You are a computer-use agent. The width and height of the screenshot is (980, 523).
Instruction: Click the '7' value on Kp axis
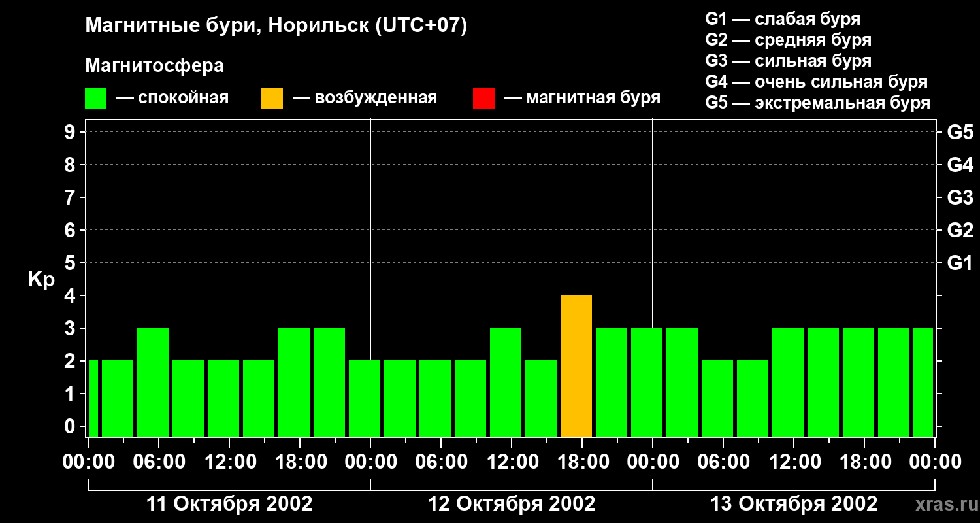click(71, 198)
